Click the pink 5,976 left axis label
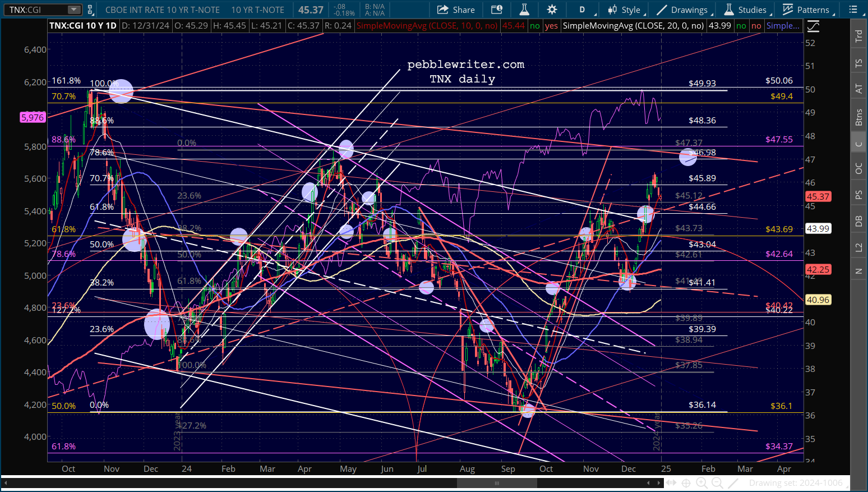Screen dimensions: 868x492 coord(33,117)
